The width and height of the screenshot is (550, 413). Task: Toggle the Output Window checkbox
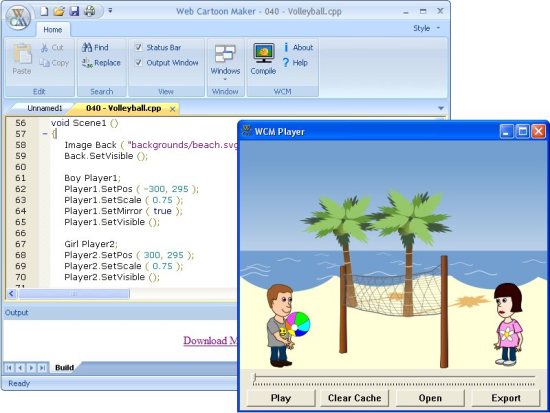point(139,62)
